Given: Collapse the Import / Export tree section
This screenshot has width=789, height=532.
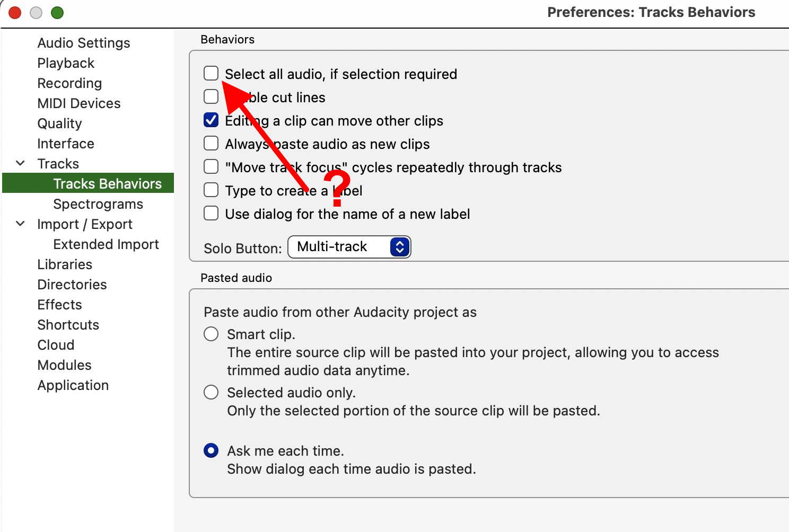Looking at the screenshot, I should (21, 224).
